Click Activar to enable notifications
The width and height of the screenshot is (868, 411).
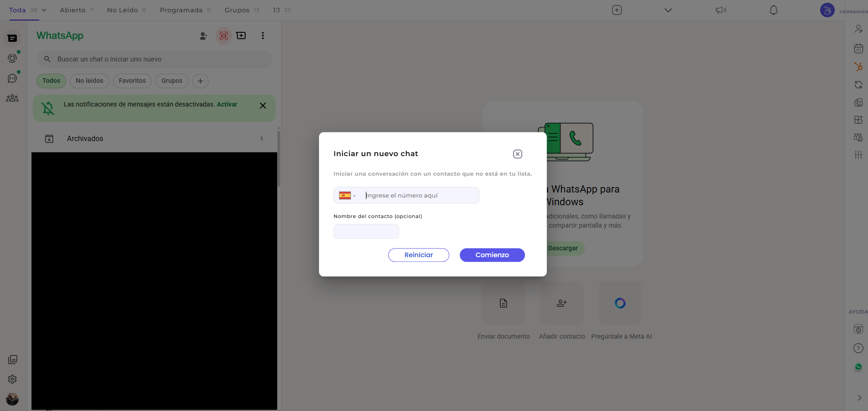(x=227, y=104)
